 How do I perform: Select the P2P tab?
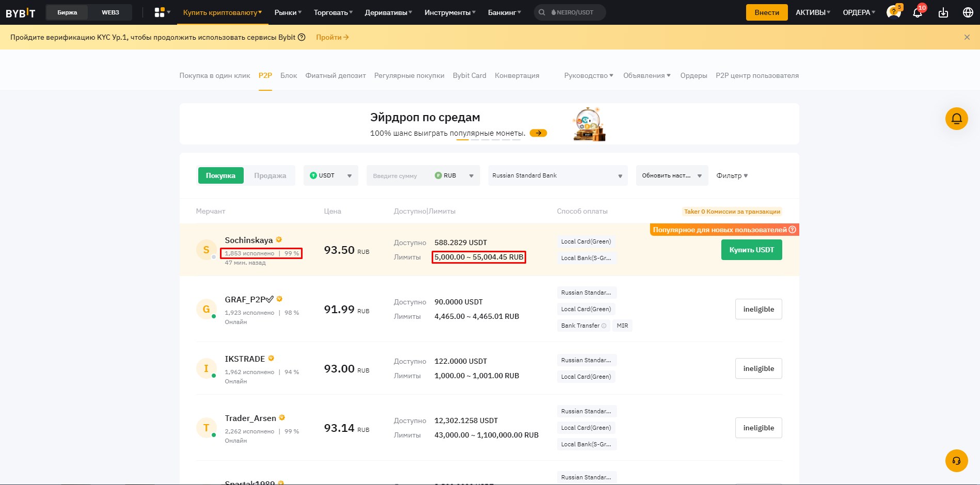tap(265, 75)
